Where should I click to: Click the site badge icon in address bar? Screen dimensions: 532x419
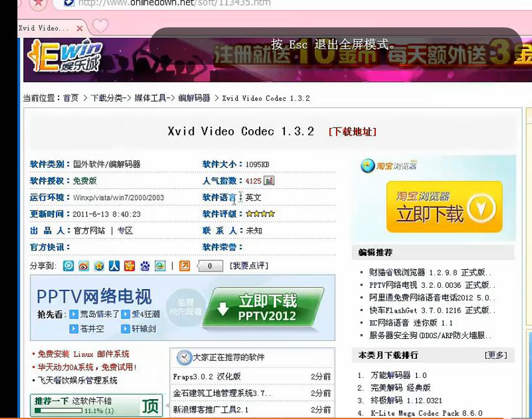[x=69, y=2]
